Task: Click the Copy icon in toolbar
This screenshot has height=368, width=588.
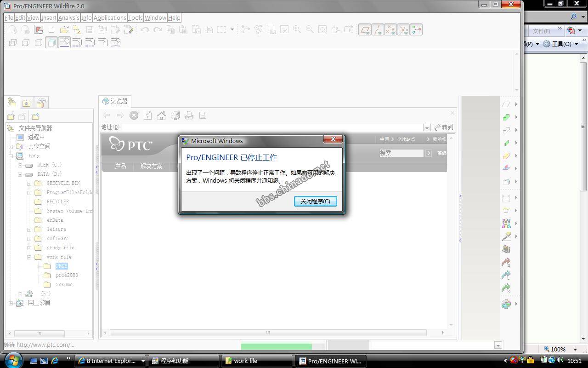Action: [170, 29]
